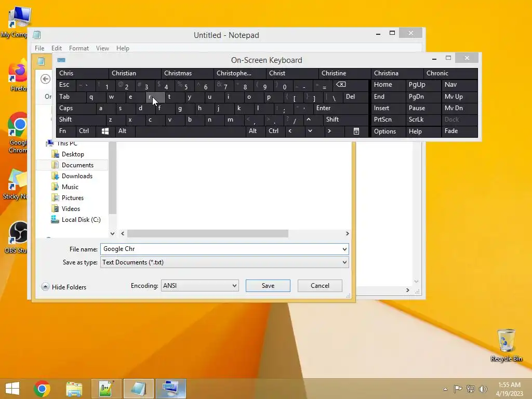Screen dimensions: 532x399
Task: Open the Format menu in Notepad
Action: [x=79, y=48]
